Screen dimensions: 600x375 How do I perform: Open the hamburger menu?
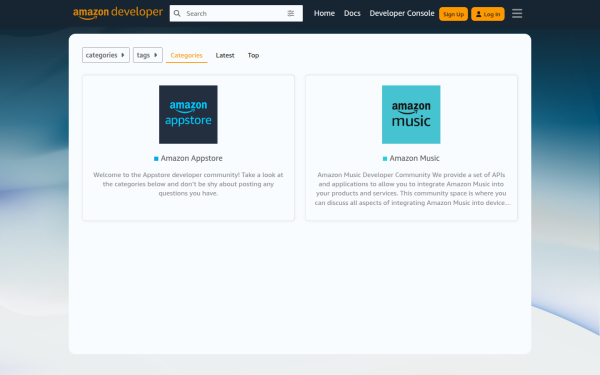point(517,13)
